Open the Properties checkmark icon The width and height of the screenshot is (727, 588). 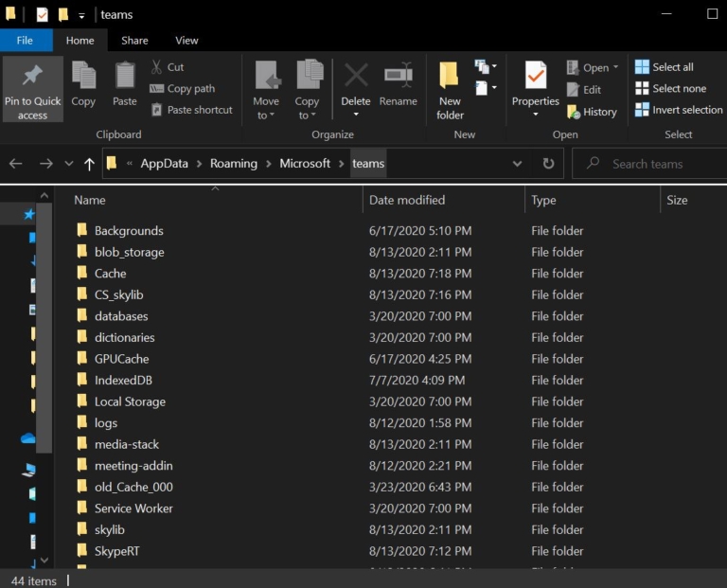[x=536, y=76]
